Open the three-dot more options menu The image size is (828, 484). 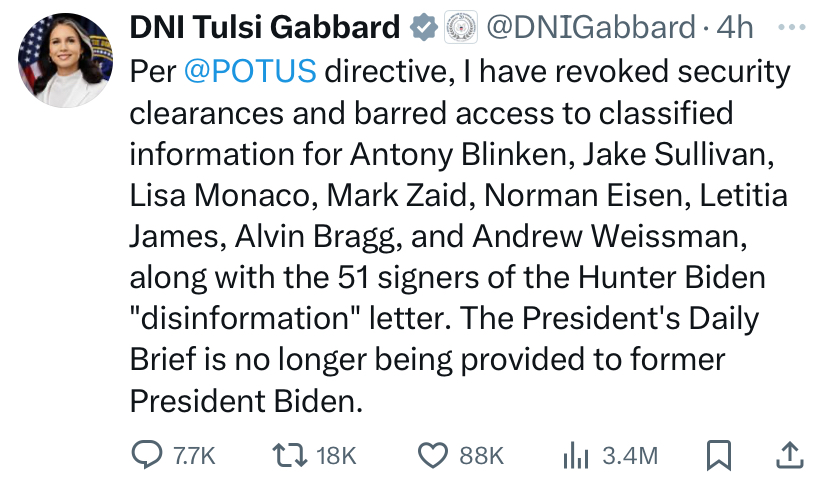(792, 27)
